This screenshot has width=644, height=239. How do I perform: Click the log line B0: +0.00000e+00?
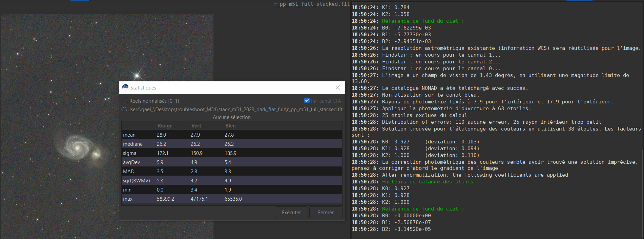391,216
